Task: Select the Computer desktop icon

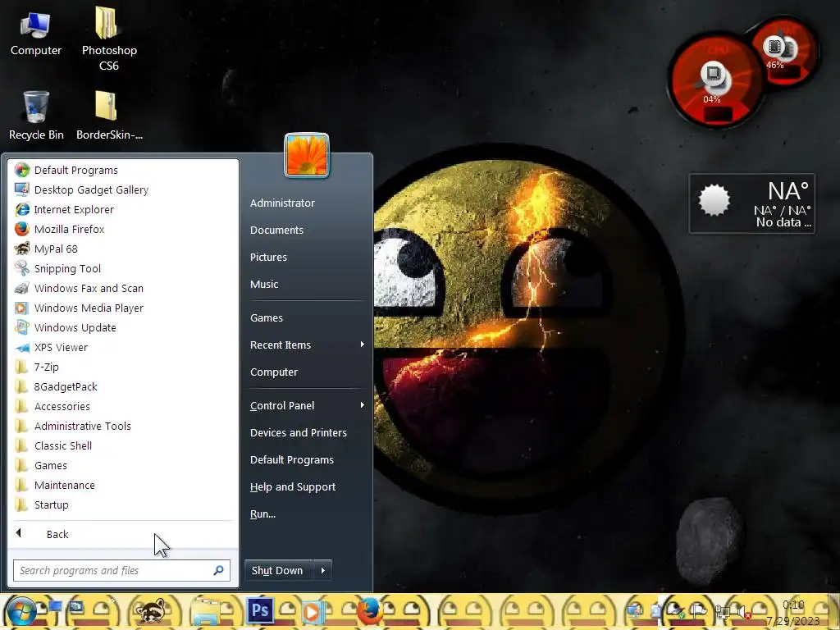Action: coord(36,34)
